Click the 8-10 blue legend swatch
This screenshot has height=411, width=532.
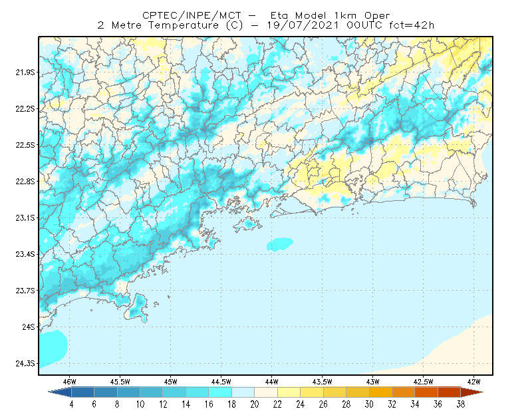coord(128,392)
